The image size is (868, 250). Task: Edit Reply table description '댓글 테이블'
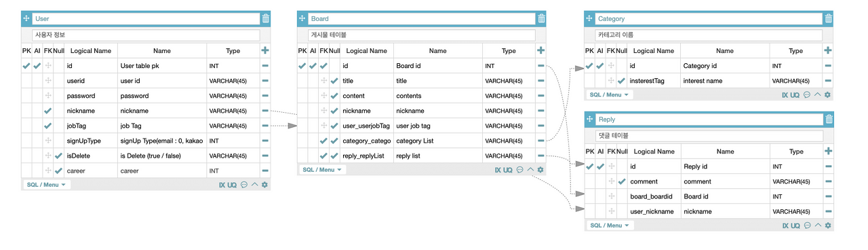click(709, 135)
